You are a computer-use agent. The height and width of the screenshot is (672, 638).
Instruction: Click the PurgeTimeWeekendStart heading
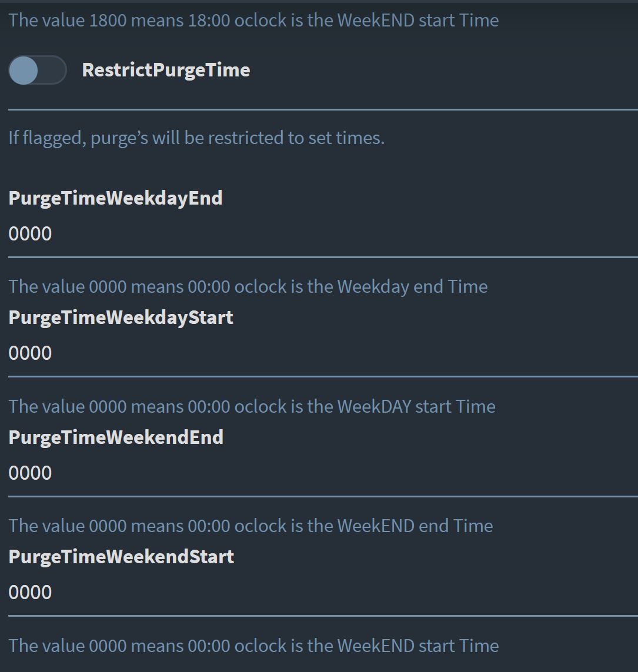coord(121,557)
